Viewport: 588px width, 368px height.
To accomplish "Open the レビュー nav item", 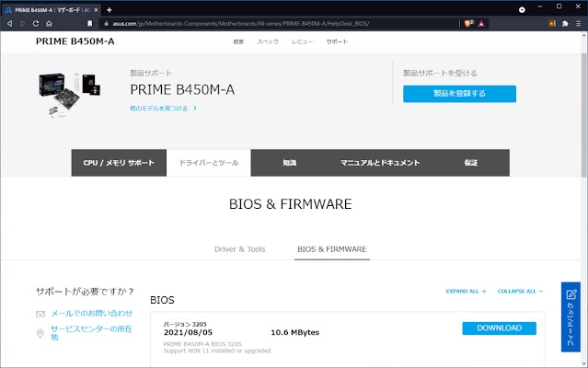I will click(302, 41).
